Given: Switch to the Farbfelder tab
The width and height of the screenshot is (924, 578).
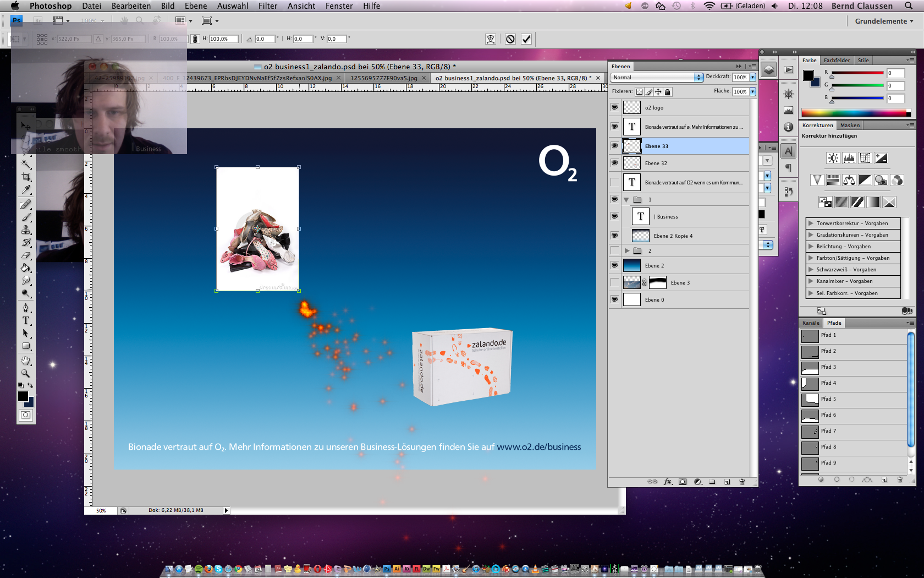Looking at the screenshot, I should click(x=837, y=61).
